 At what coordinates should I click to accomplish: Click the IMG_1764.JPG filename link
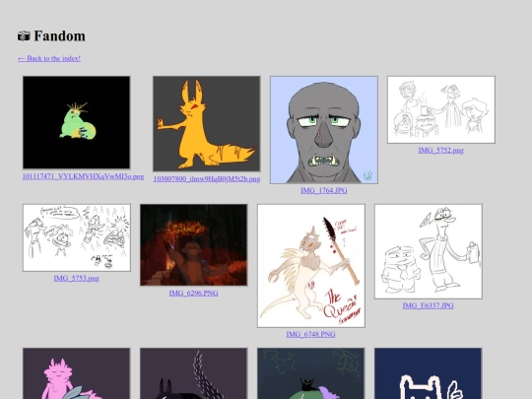(324, 190)
